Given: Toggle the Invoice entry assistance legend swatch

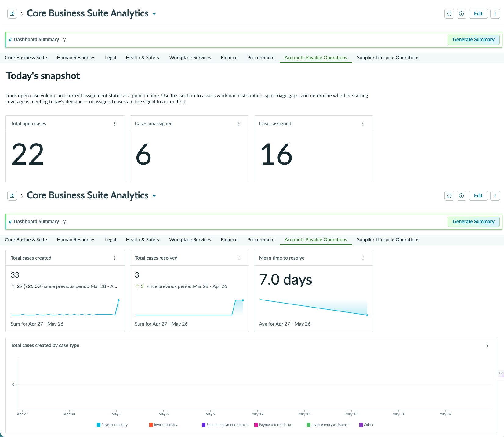Looking at the screenshot, I should point(309,425).
